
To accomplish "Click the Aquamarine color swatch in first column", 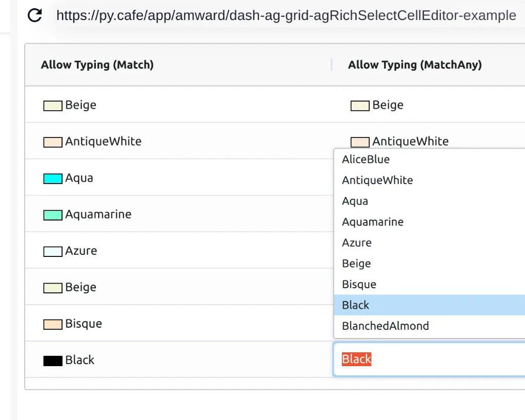I will click(x=53, y=215).
